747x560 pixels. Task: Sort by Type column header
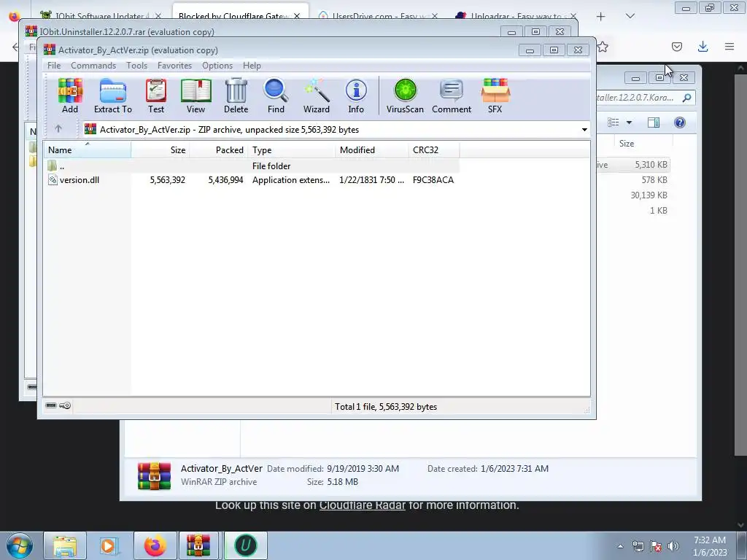pyautogui.click(x=292, y=149)
